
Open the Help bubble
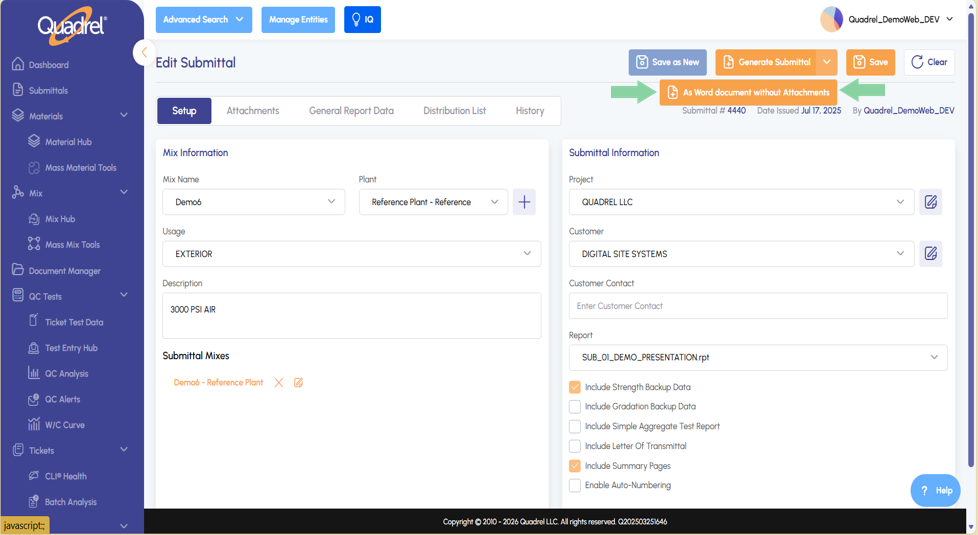tap(936, 491)
